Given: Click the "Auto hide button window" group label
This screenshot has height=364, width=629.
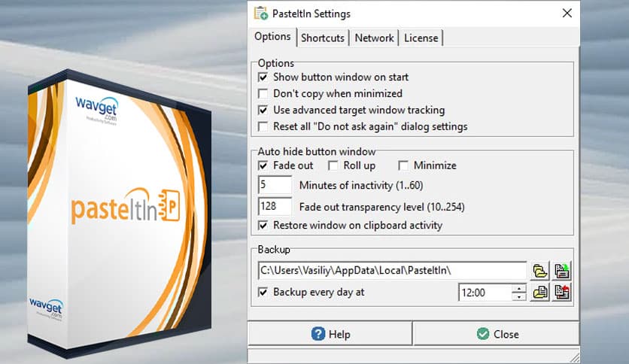Looking at the screenshot, I should pyautogui.click(x=317, y=151).
